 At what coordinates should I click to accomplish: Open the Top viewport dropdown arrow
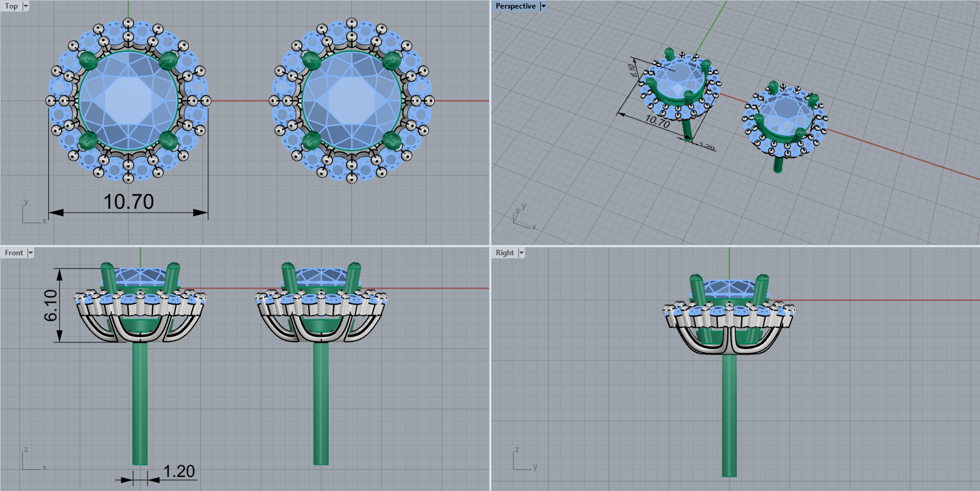click(x=26, y=6)
